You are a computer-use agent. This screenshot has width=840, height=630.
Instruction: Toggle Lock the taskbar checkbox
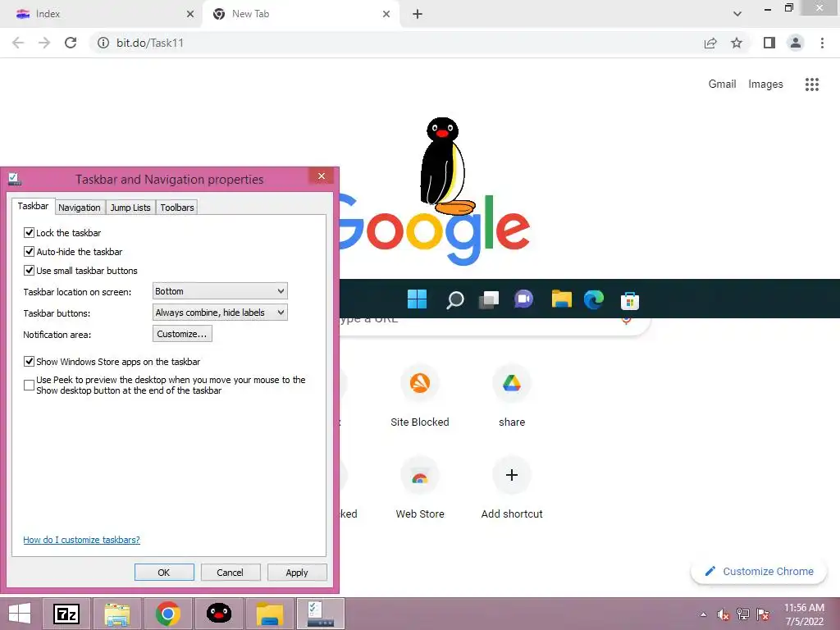click(29, 232)
